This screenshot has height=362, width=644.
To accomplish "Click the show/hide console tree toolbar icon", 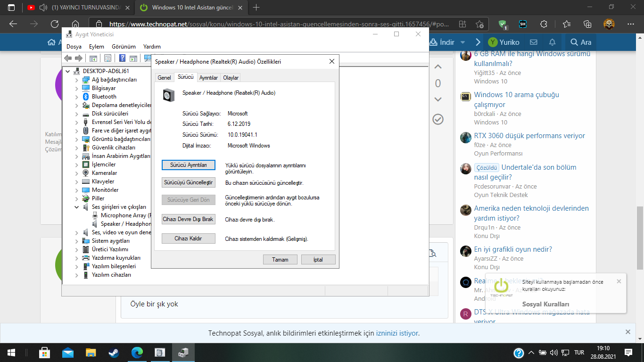I will coord(93,58).
